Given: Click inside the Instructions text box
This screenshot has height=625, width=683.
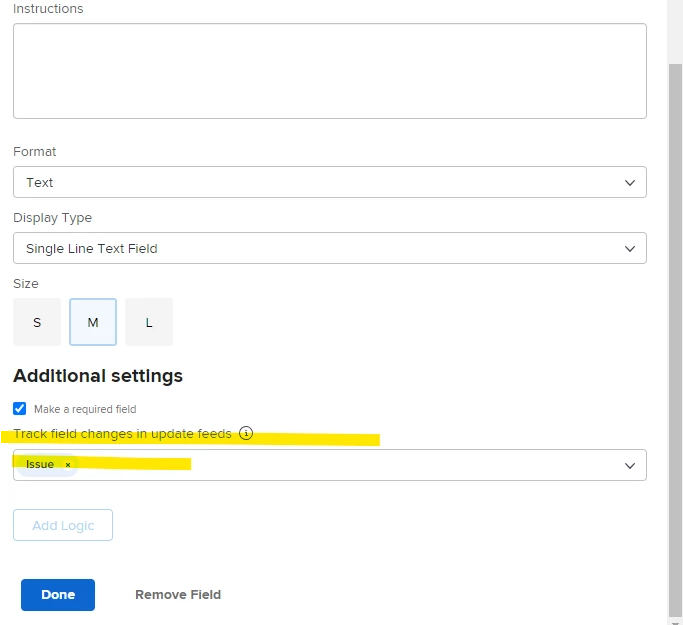Looking at the screenshot, I should (x=329, y=71).
